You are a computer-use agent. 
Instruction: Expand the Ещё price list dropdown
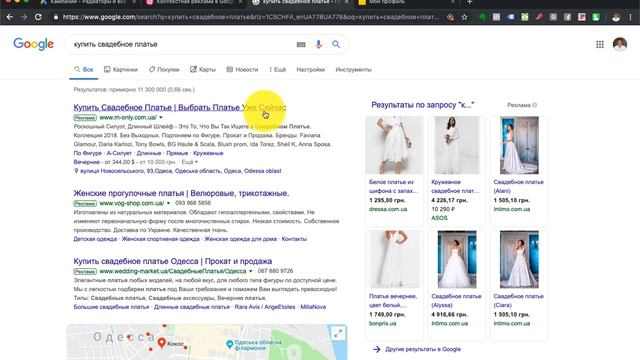pos(189,162)
